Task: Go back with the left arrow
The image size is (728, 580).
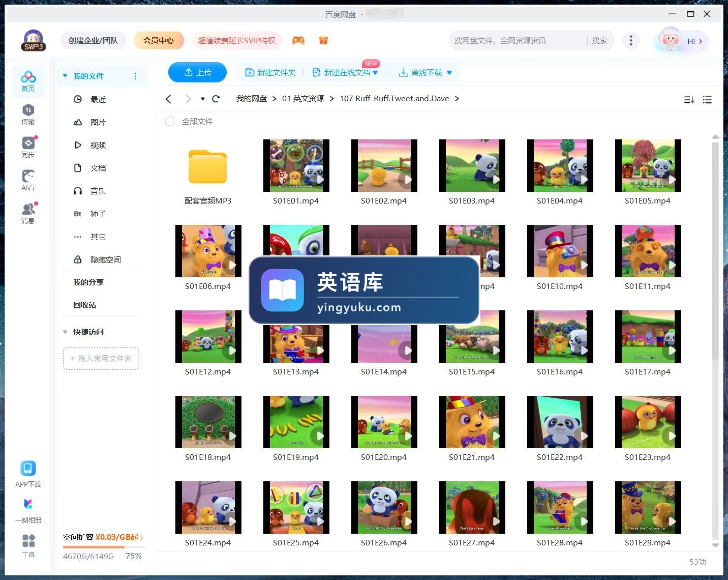Action: pos(169,99)
